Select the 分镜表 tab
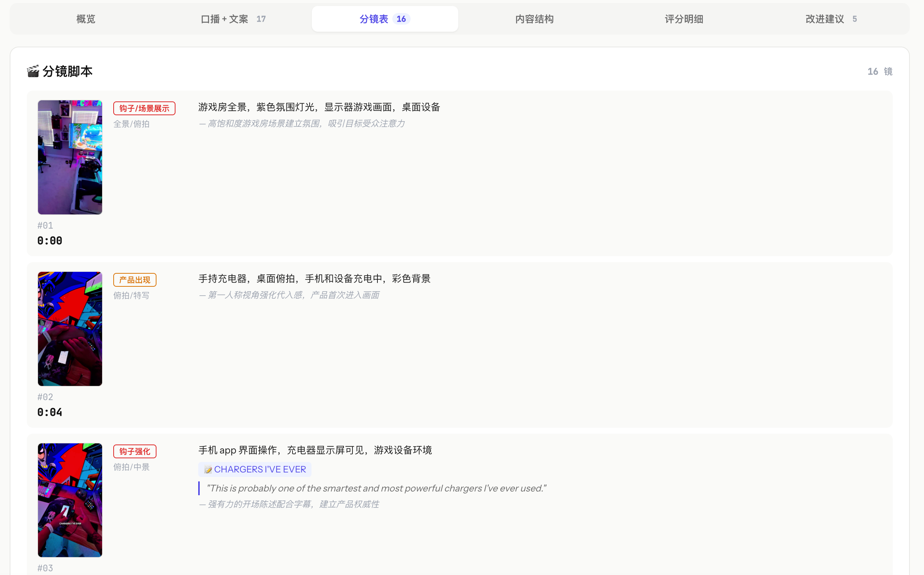 [x=385, y=19]
